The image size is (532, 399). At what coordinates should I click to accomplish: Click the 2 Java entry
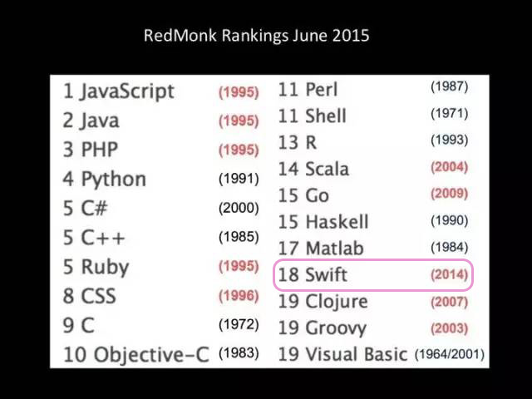[91, 121]
